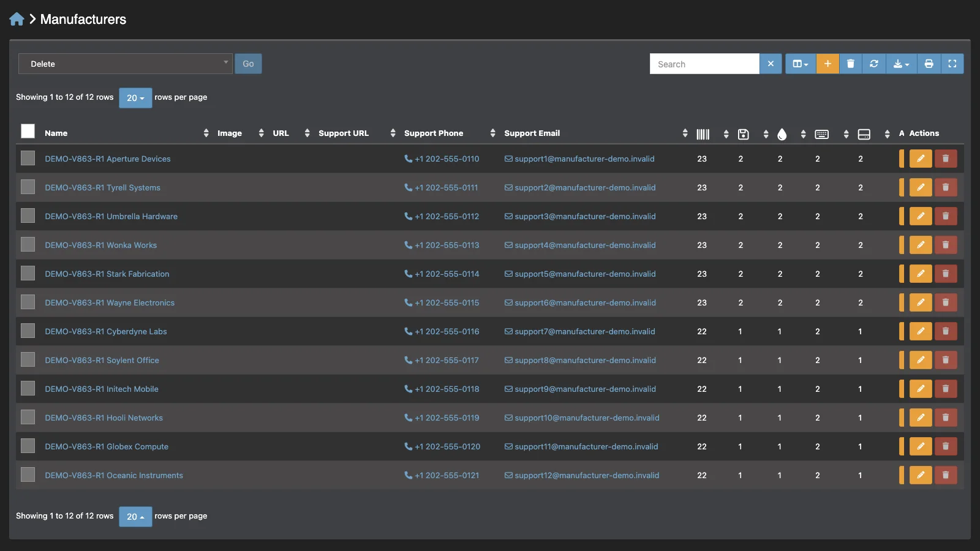980x551 pixels.
Task: Click Actions column header
Action: [x=924, y=133]
